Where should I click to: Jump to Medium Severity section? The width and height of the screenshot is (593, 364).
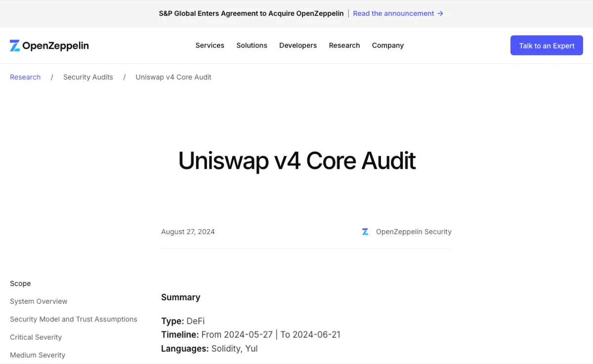(38, 355)
